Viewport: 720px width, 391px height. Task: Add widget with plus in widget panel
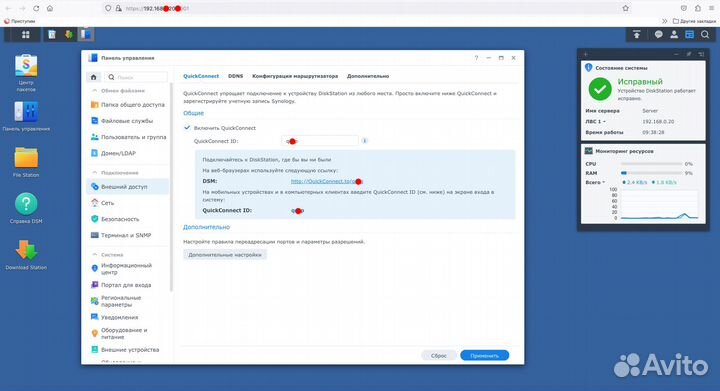point(585,54)
